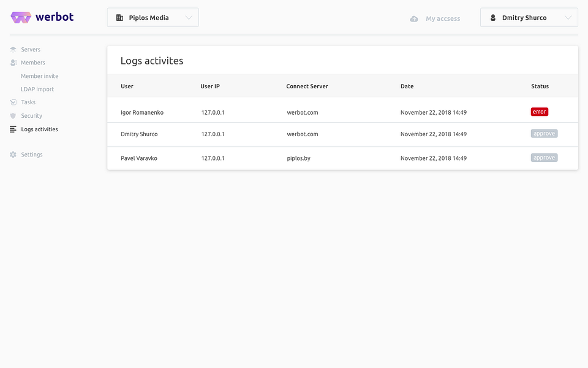
Task: Go to LDAP import in sidebar
Action: 37,89
